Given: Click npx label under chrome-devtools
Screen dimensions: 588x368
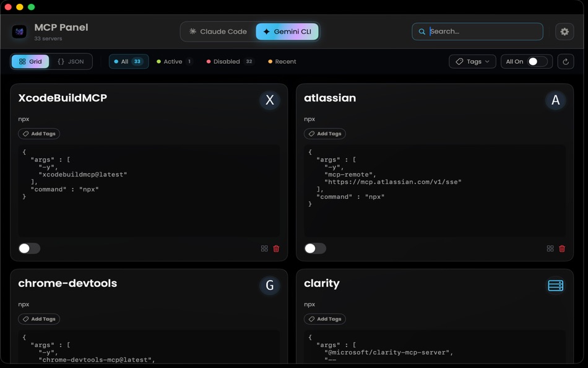Looking at the screenshot, I should pyautogui.click(x=24, y=305).
